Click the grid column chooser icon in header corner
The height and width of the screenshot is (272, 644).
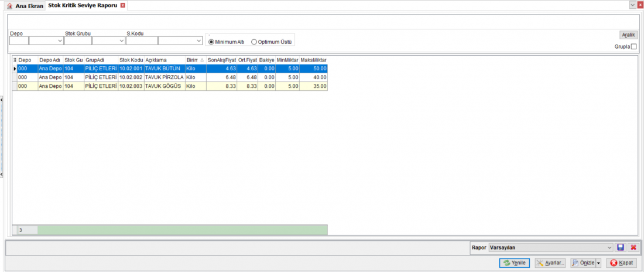tap(15, 60)
